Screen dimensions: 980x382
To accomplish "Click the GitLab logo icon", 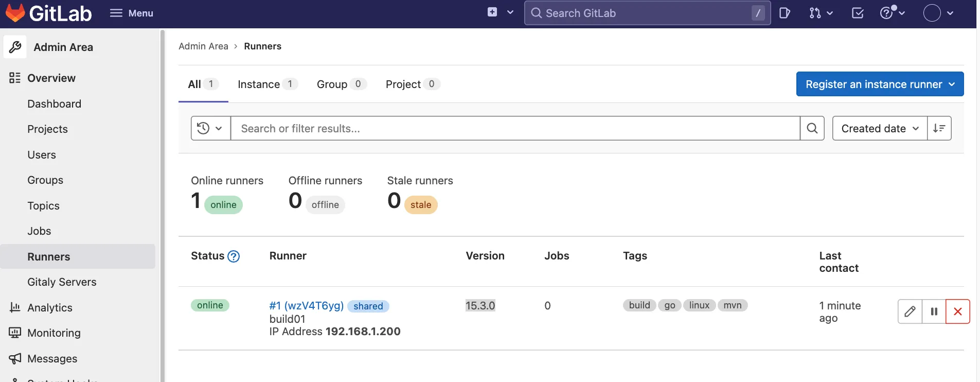I will pos(15,13).
